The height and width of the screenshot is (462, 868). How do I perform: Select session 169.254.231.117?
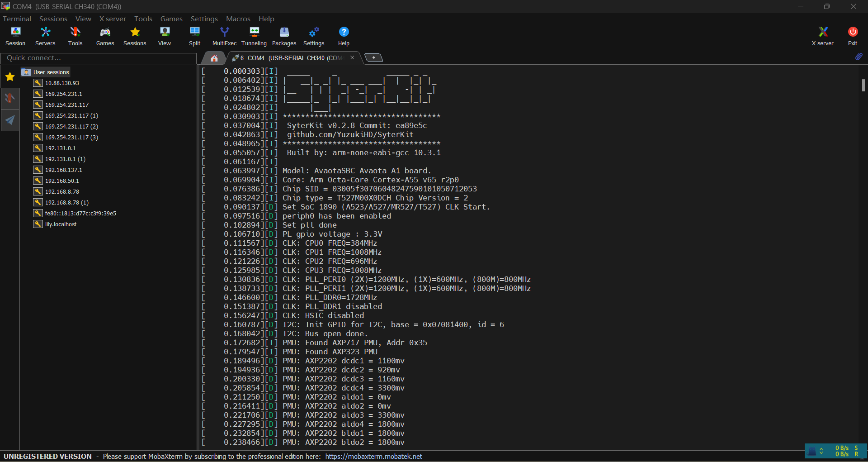coord(67,105)
